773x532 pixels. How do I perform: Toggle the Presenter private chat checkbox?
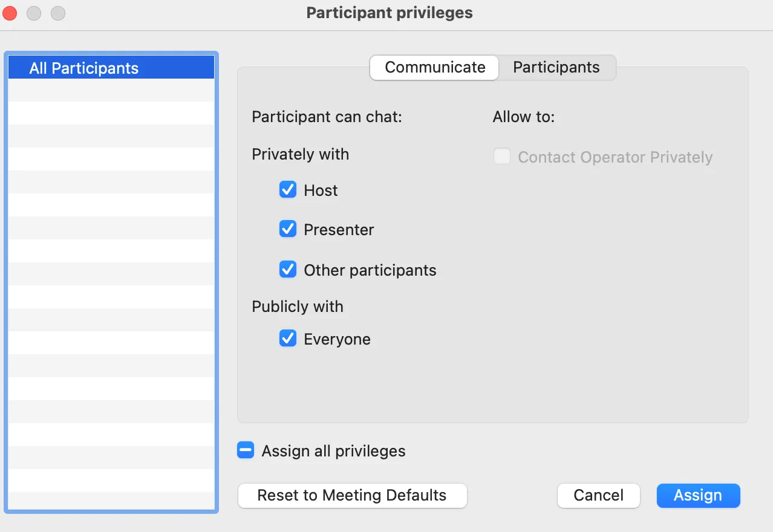pos(288,230)
